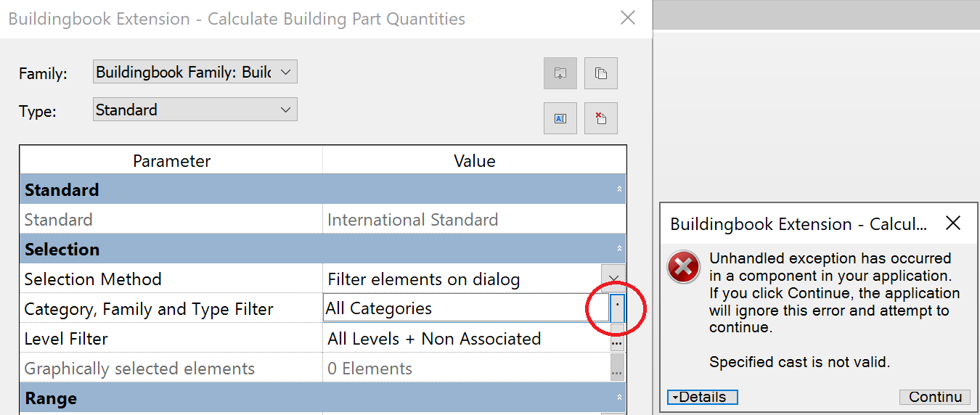The image size is (980, 415).
Task: Click the red error icon
Action: [684, 268]
